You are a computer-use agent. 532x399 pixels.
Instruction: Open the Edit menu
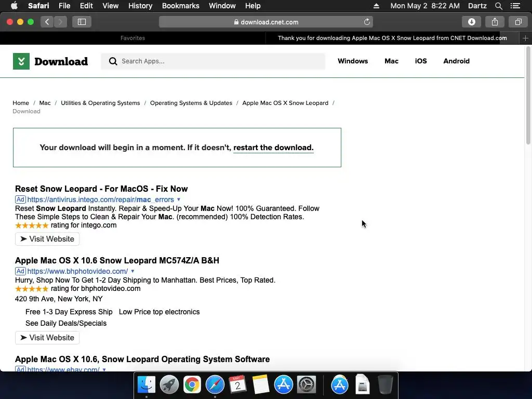86,6
